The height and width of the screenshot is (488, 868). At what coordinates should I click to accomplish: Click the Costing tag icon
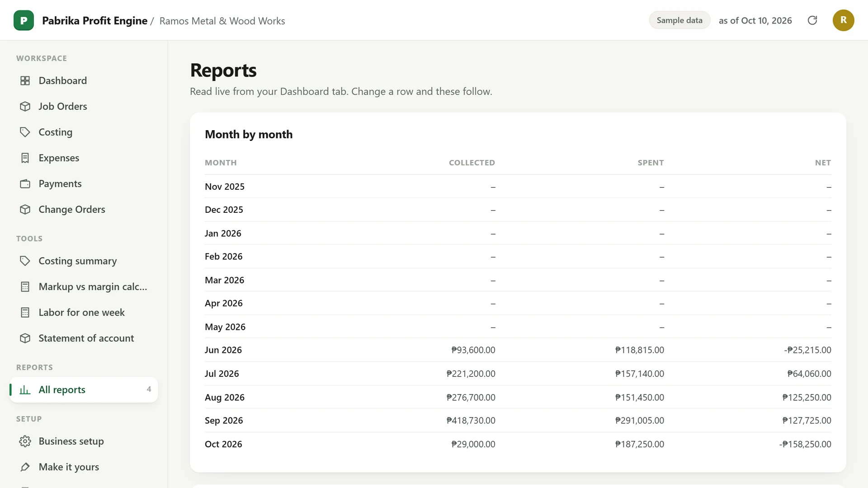[25, 132]
